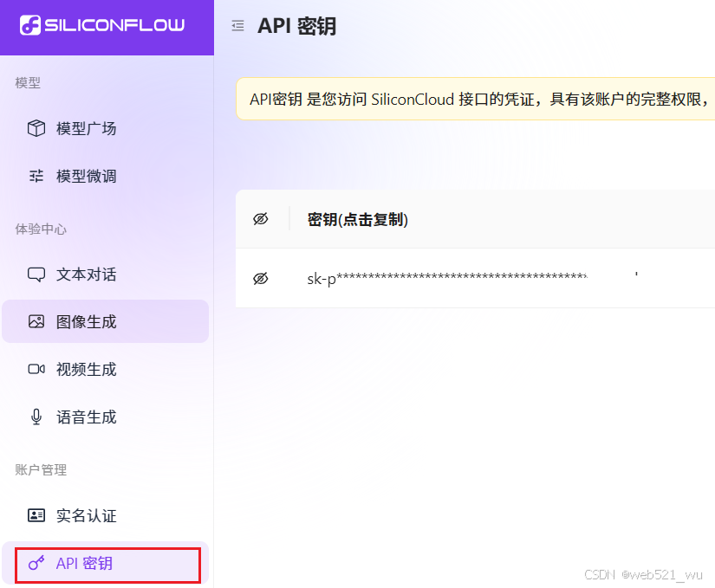Click the key icon beside API 密钥
This screenshot has width=715, height=588.
(36, 564)
